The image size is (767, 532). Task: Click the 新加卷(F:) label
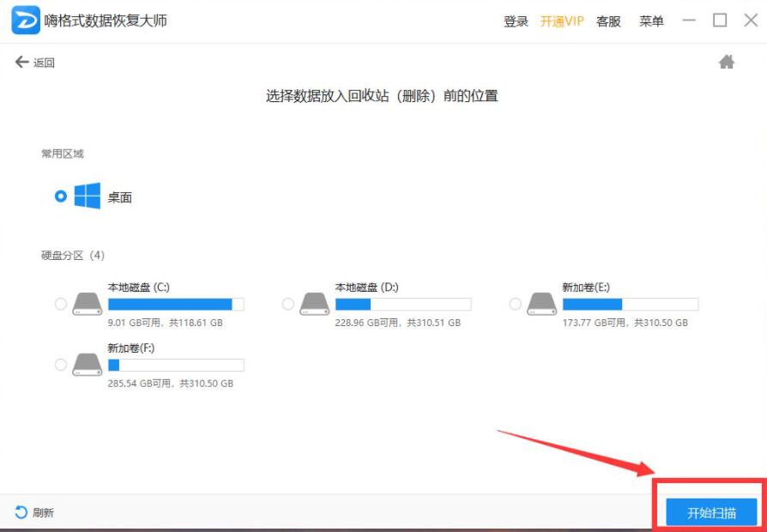click(x=131, y=348)
